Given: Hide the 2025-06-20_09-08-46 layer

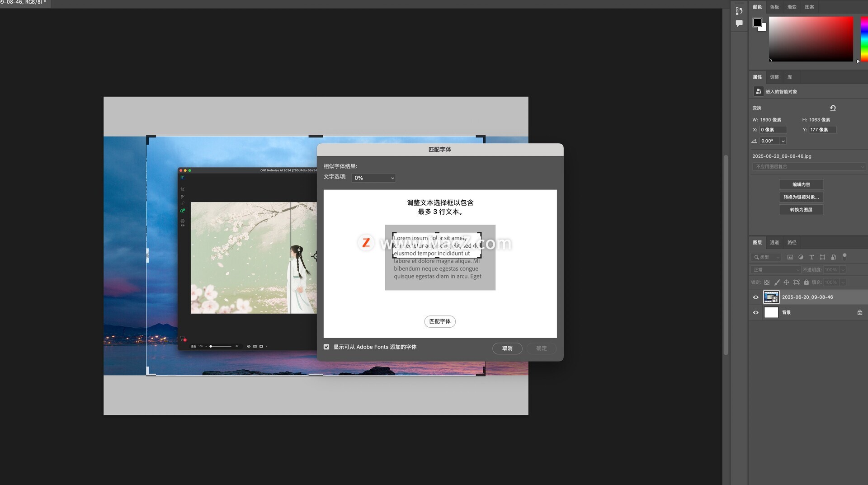Looking at the screenshot, I should (x=755, y=297).
